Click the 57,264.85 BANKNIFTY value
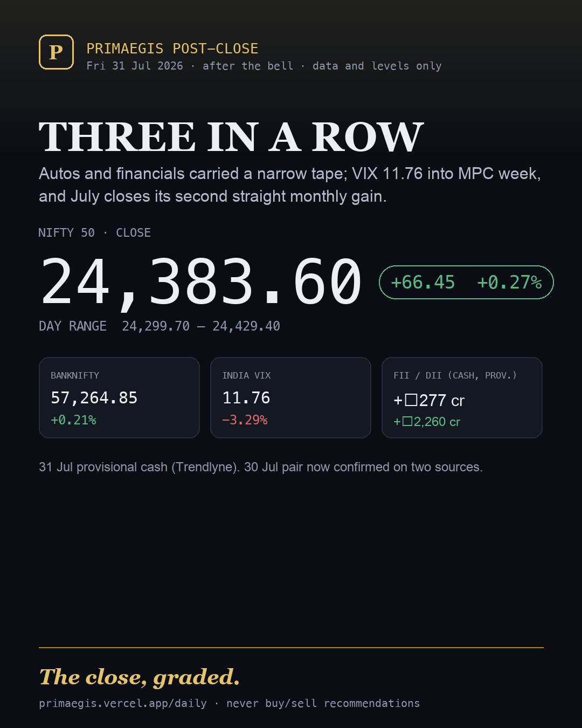The image size is (582, 728). coord(94,398)
